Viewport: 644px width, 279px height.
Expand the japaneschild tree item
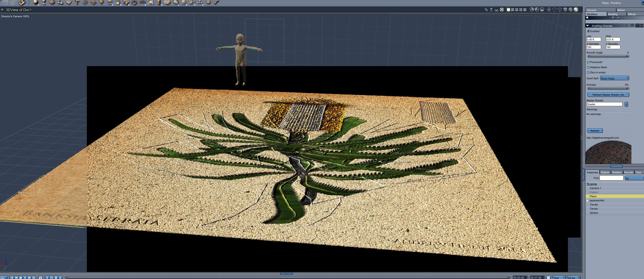pyautogui.click(x=587, y=200)
